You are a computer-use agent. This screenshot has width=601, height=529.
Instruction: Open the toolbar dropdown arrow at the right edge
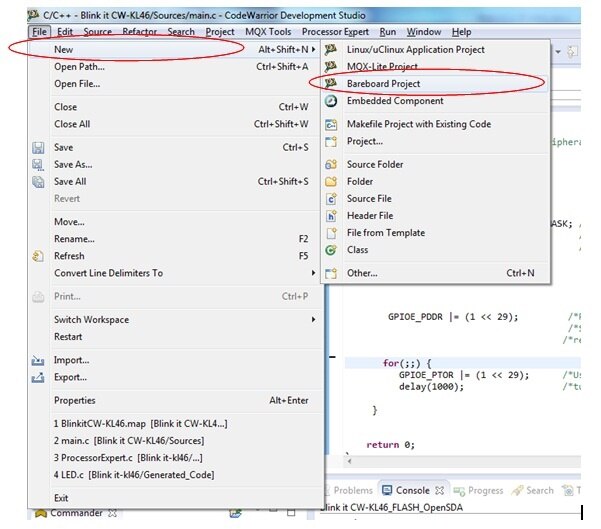pos(558,51)
